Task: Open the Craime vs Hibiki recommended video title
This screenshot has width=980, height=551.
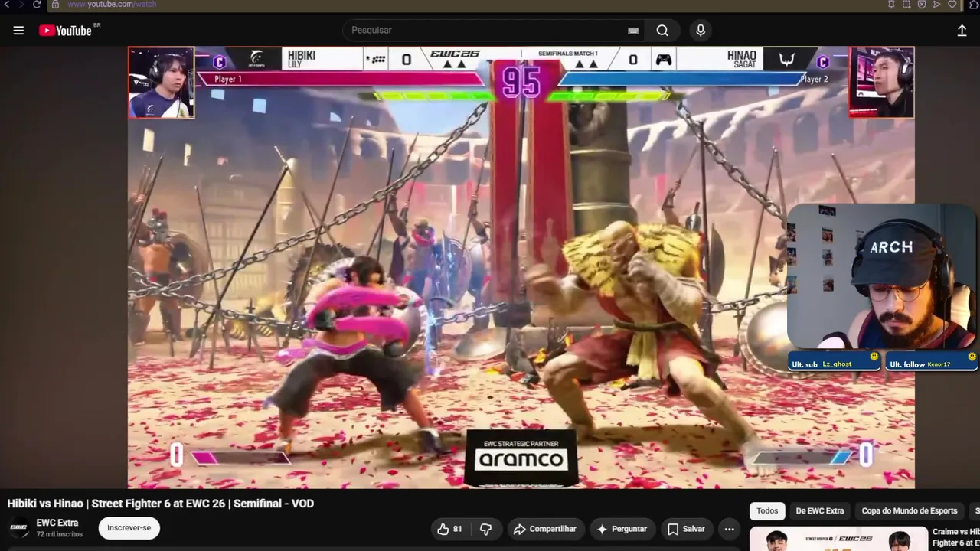Action: (x=956, y=538)
